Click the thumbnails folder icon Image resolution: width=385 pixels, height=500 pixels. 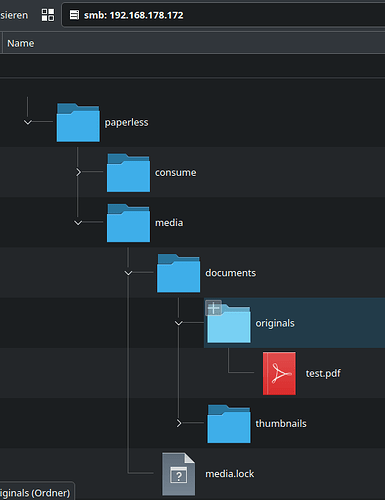pos(229,424)
